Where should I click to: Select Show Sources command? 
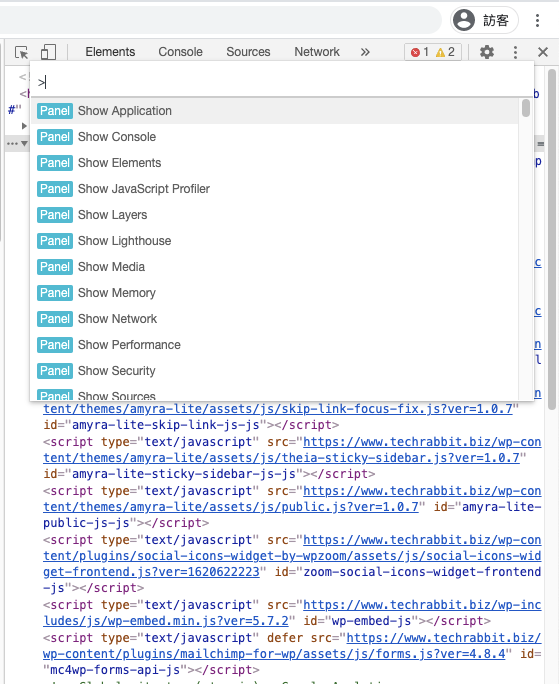click(274, 394)
